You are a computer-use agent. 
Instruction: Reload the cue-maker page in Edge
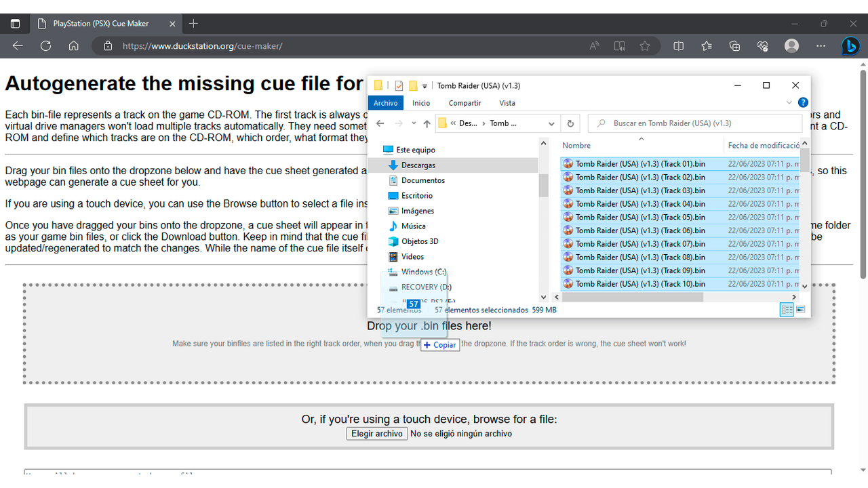click(x=45, y=46)
